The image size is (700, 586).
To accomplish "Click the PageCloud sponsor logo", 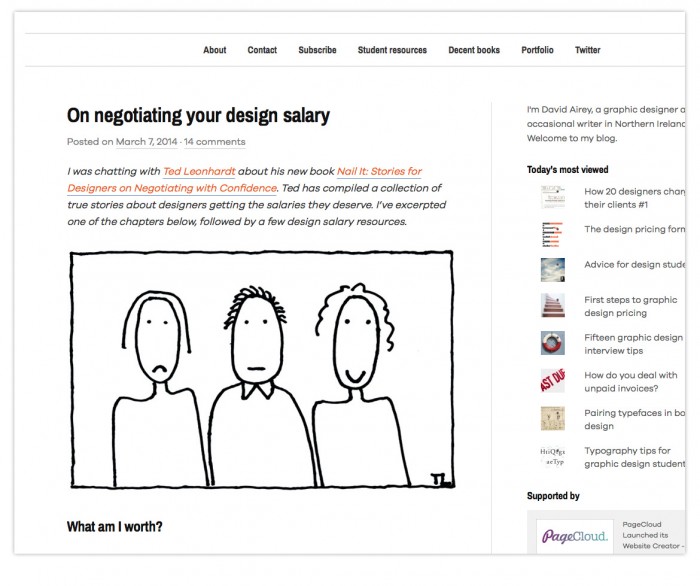I will (x=575, y=537).
